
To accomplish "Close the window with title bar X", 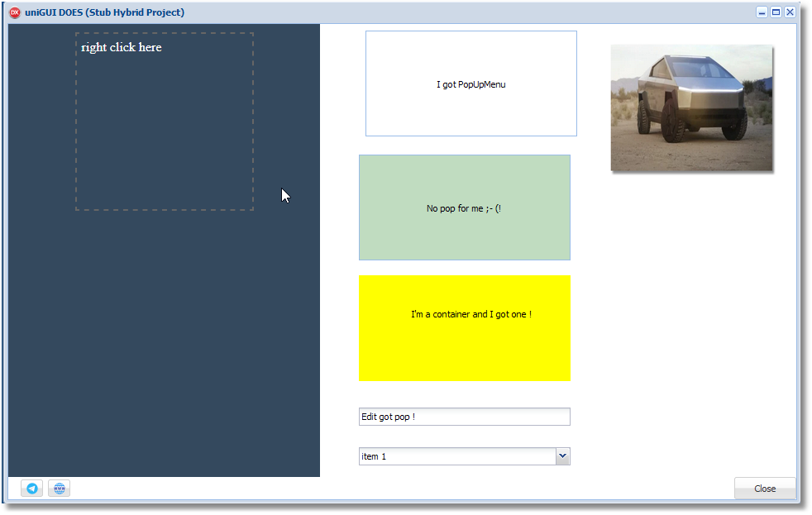I will pyautogui.click(x=790, y=12).
